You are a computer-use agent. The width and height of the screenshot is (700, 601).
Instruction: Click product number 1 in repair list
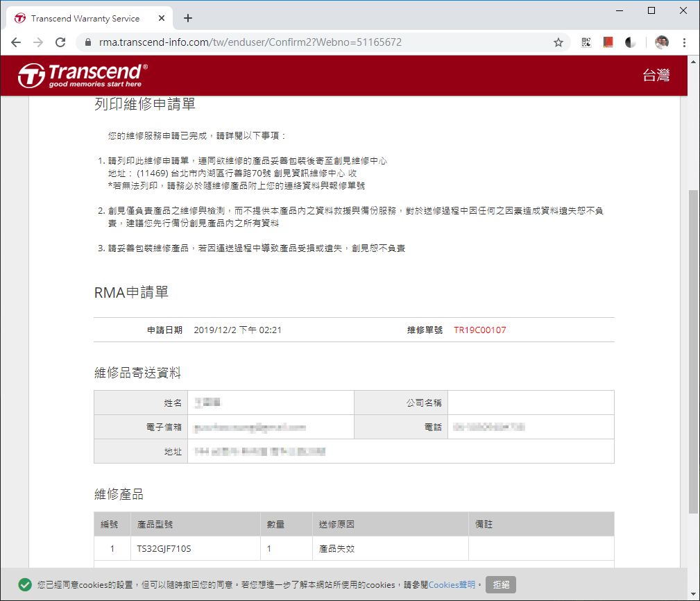pyautogui.click(x=112, y=548)
